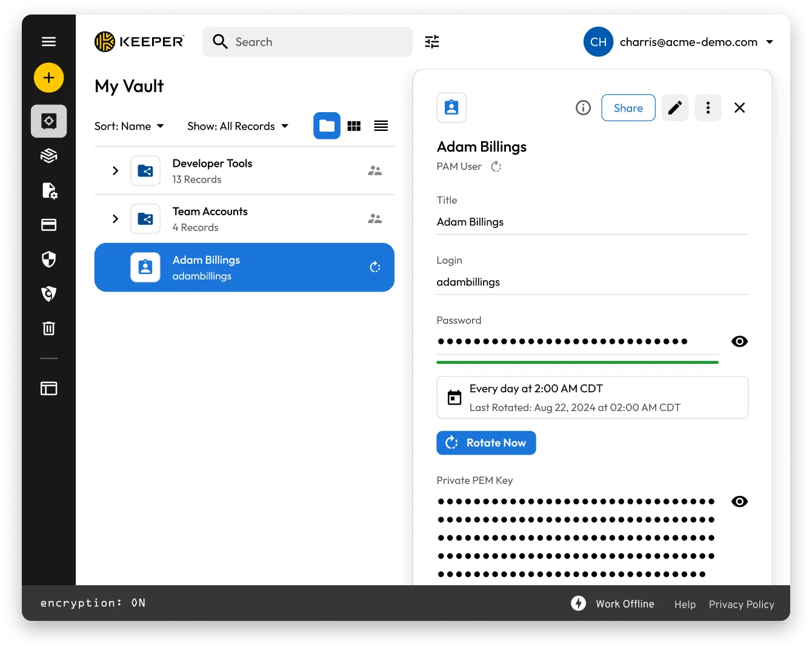Open Payment Cards sidebar icon
This screenshot has height=650, width=812.
point(48,225)
